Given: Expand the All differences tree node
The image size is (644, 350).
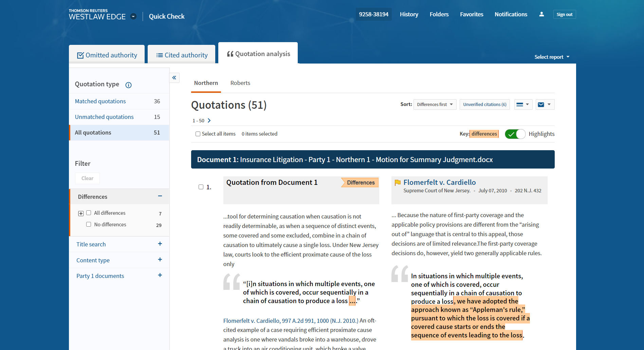Looking at the screenshot, I should coord(81,213).
